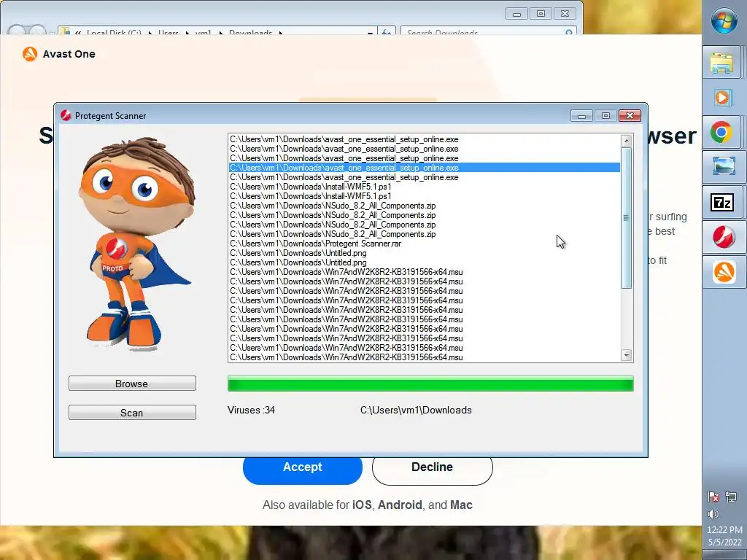Accept the Avast One offer
The width and height of the screenshot is (747, 560).
coord(303,467)
